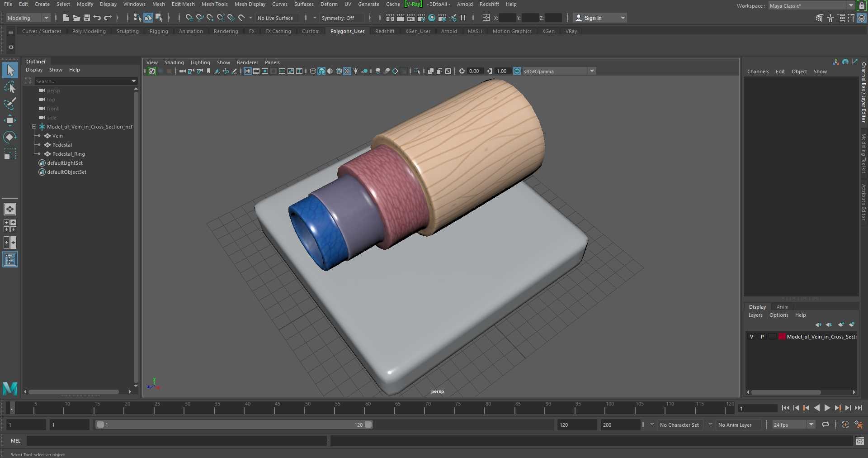Image resolution: width=868 pixels, height=458 pixels.
Task: Toggle layer playback P box
Action: pyautogui.click(x=762, y=337)
